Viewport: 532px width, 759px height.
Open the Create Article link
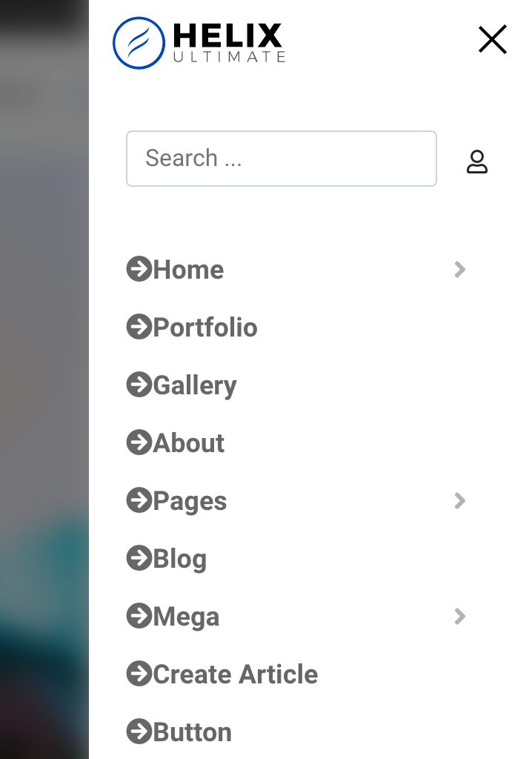point(236,675)
